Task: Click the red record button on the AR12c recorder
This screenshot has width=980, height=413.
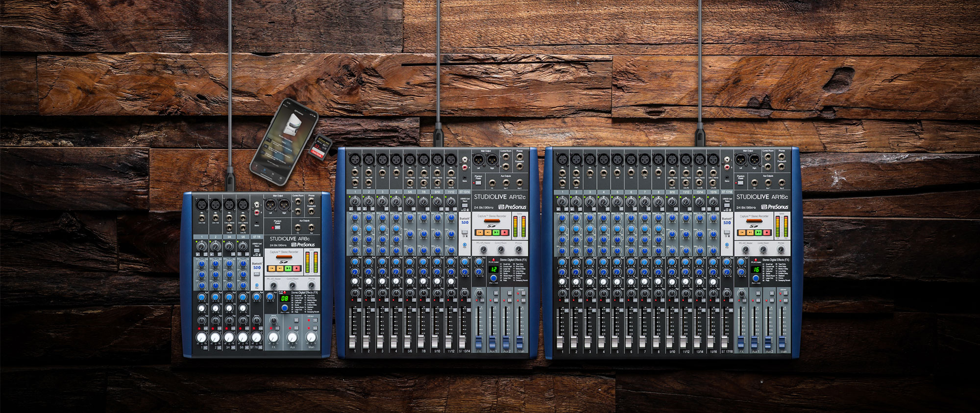Action: click(x=505, y=232)
